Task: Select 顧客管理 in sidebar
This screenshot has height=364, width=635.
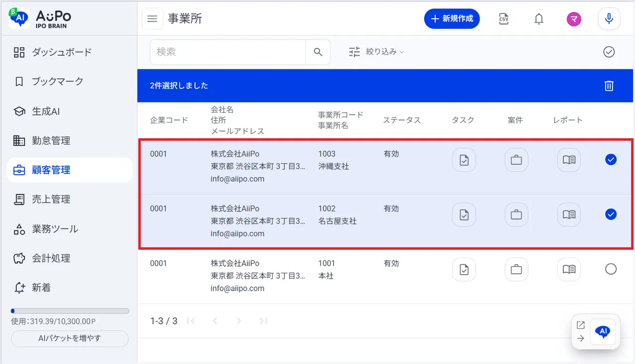Action: click(69, 170)
